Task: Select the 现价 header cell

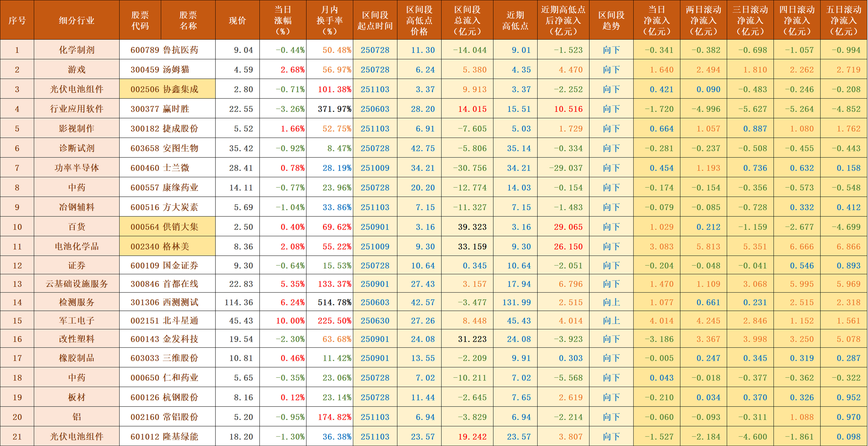Action: coord(237,20)
